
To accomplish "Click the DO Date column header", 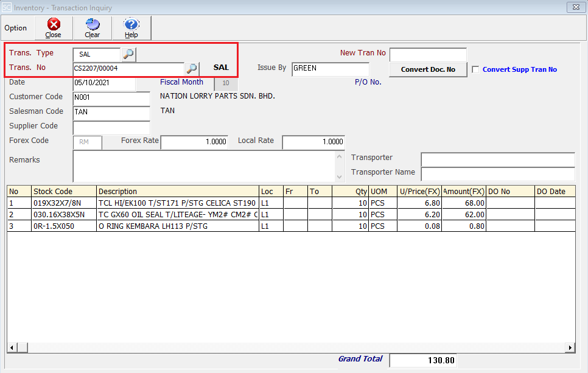I will 555,191.
